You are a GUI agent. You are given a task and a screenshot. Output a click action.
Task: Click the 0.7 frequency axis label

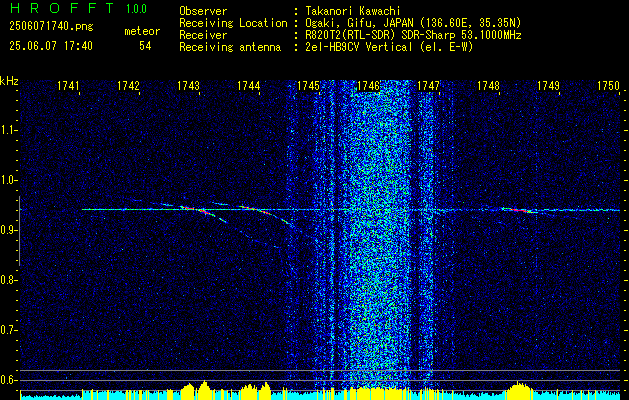[x=9, y=330]
